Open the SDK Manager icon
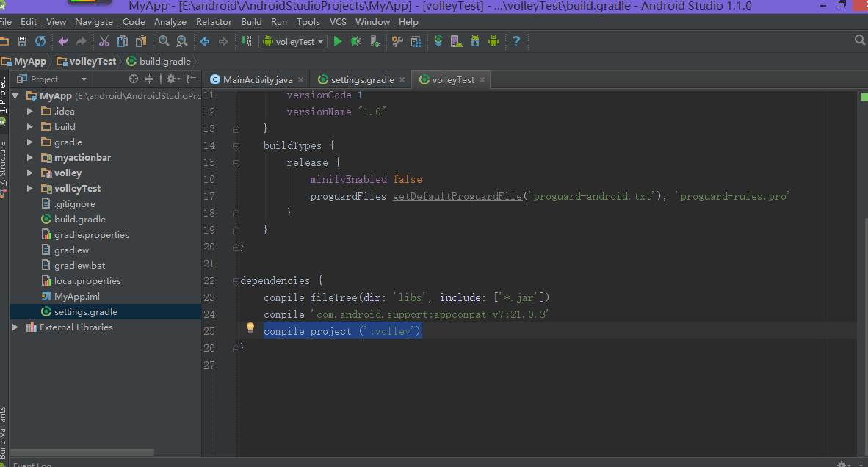 tap(475, 42)
